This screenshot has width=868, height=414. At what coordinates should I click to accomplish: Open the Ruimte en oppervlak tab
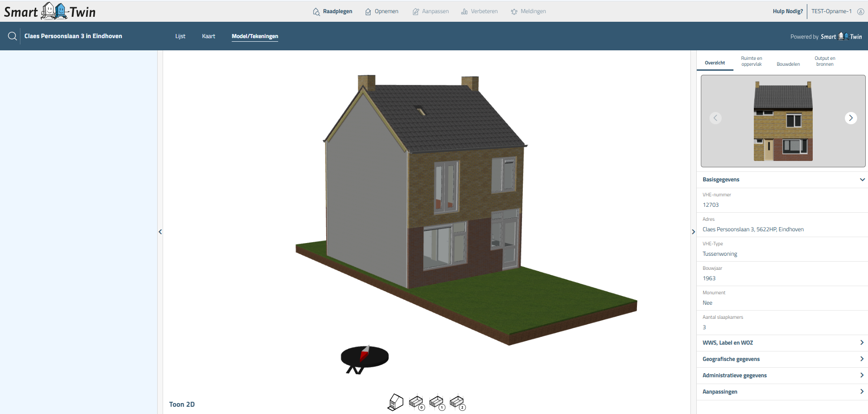click(751, 61)
